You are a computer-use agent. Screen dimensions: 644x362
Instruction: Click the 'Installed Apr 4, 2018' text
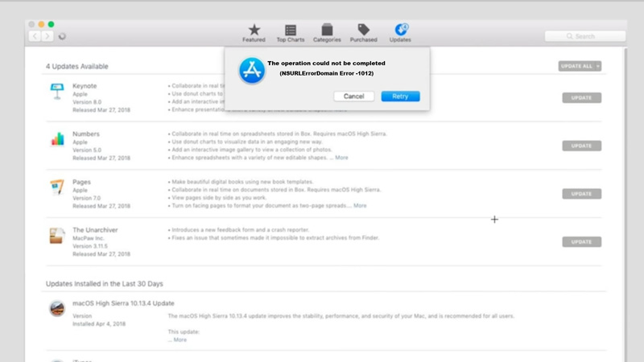click(99, 324)
